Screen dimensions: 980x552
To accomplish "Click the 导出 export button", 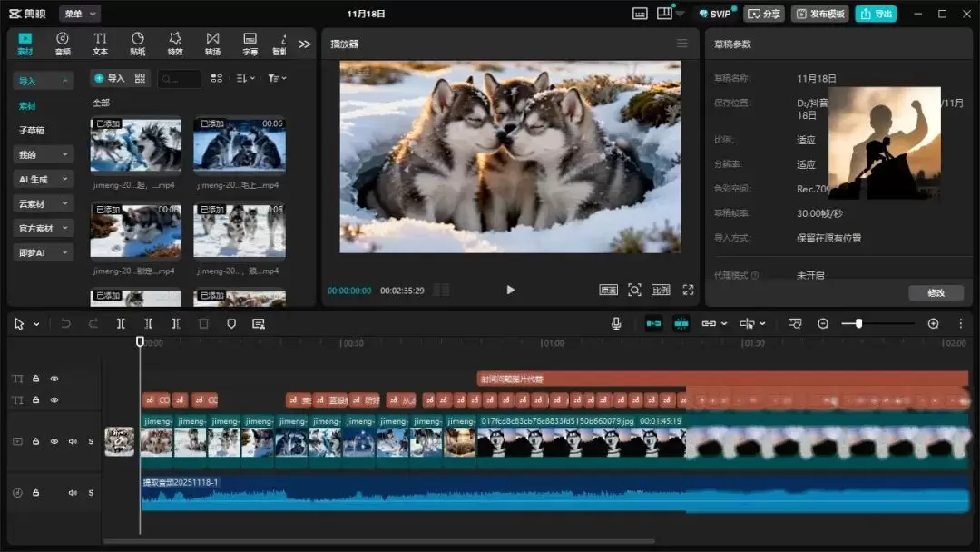I will pos(876,14).
